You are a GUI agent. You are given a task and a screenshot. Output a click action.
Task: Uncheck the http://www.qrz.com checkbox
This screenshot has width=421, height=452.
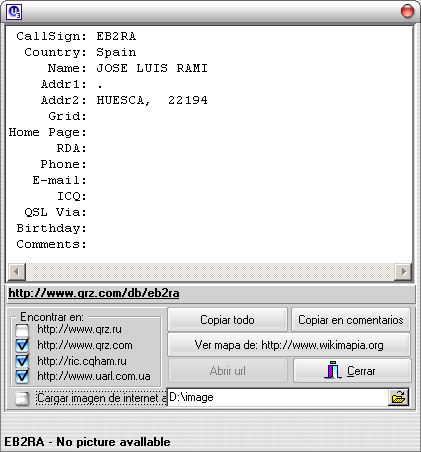point(22,345)
